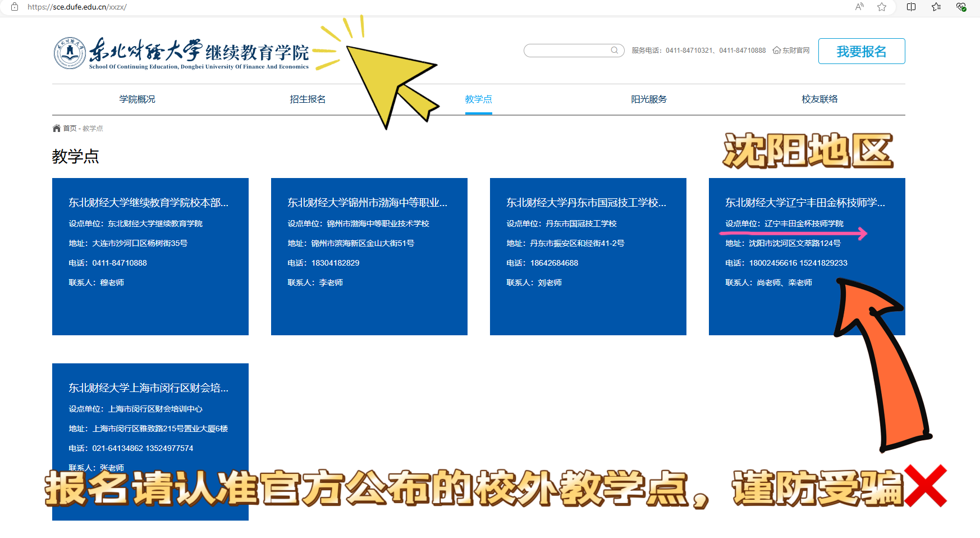
Task: Click the browser URL address text
Action: (77, 7)
